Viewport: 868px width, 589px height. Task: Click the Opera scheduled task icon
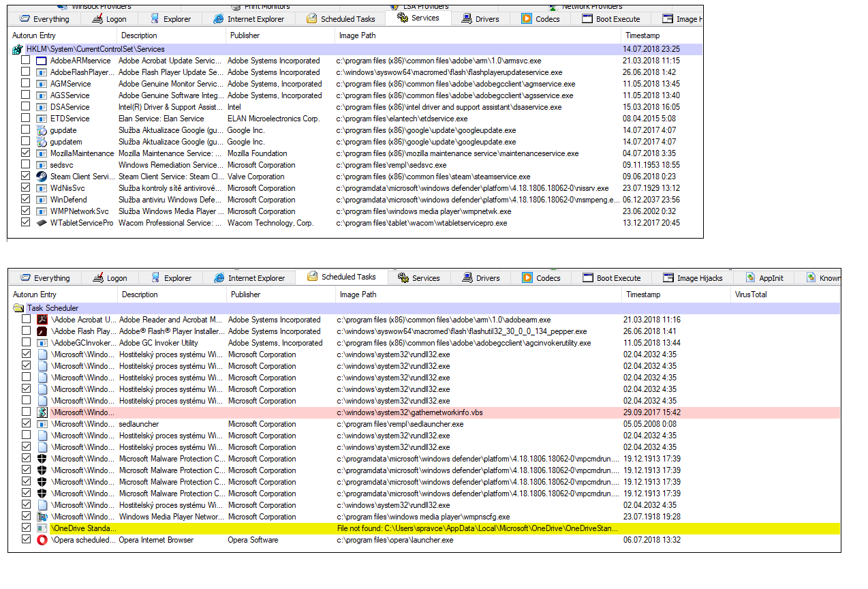[42, 540]
